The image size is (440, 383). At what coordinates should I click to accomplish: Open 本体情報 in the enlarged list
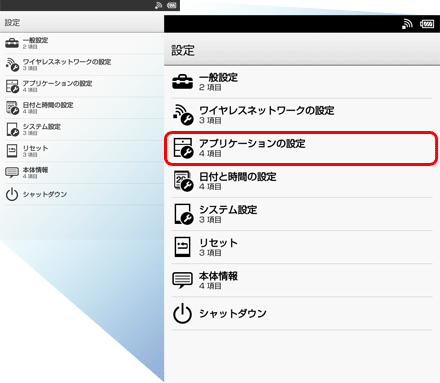click(x=302, y=280)
